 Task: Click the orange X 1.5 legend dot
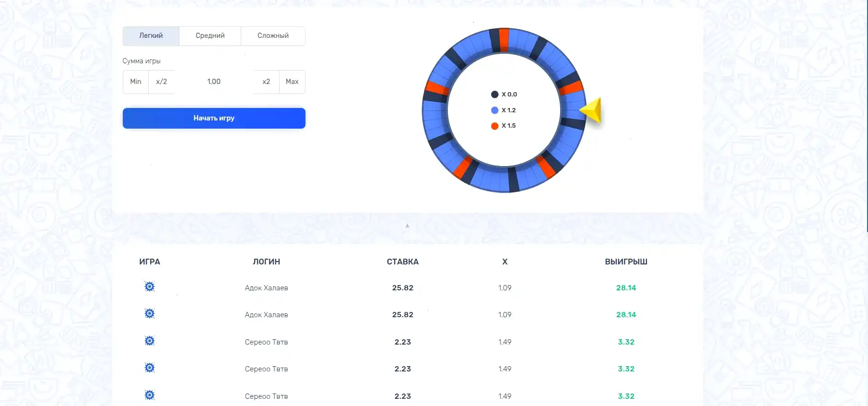[495, 126]
